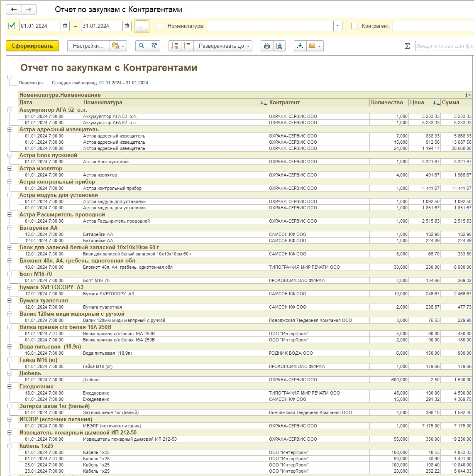
Task: Select price cell 252,22 in Кабель row
Action: (425, 471)
